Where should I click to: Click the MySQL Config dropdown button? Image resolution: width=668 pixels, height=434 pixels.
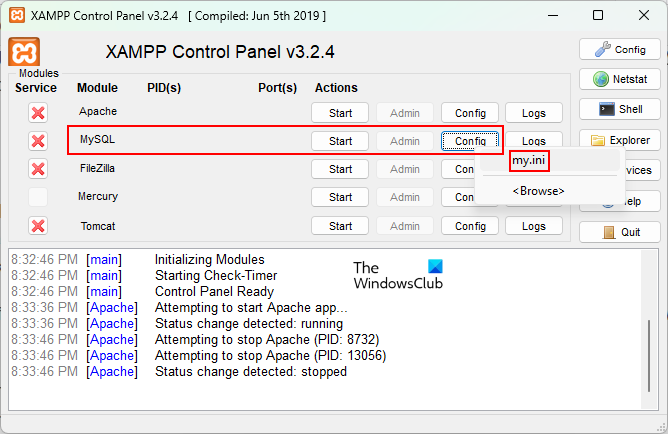(x=470, y=141)
